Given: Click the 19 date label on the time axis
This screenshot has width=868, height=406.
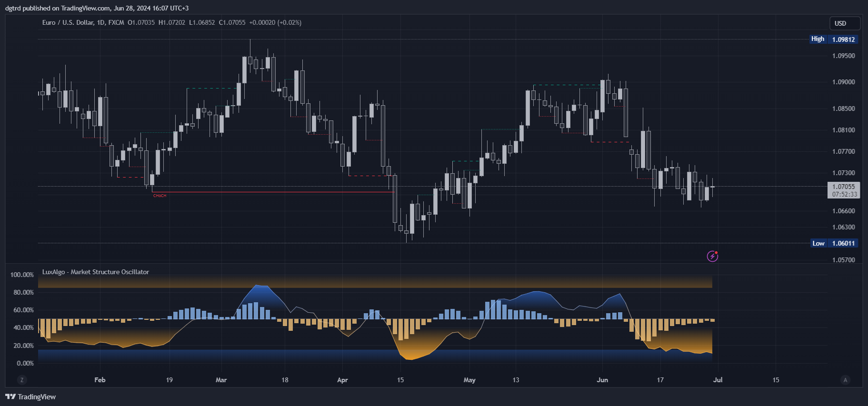Looking at the screenshot, I should 170,380.
